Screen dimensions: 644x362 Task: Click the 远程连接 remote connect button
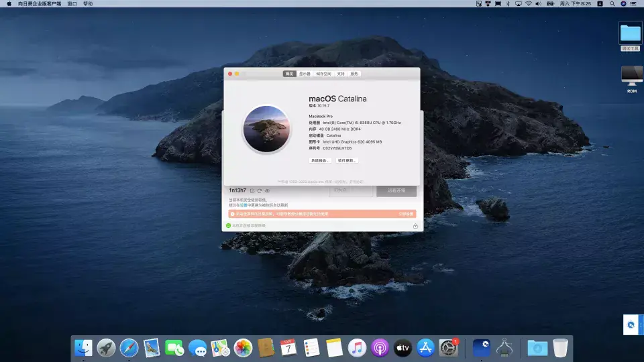[396, 190]
